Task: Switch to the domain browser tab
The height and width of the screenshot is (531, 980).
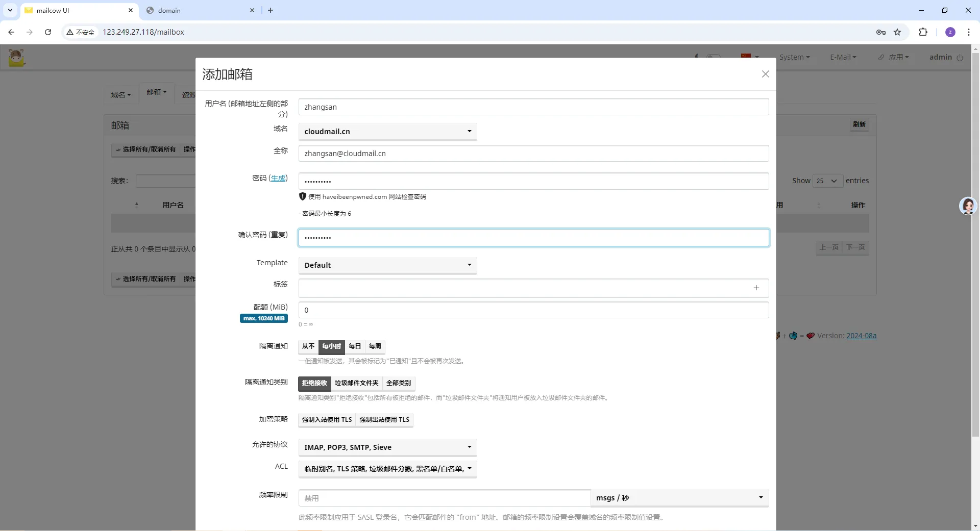Action: (x=200, y=10)
